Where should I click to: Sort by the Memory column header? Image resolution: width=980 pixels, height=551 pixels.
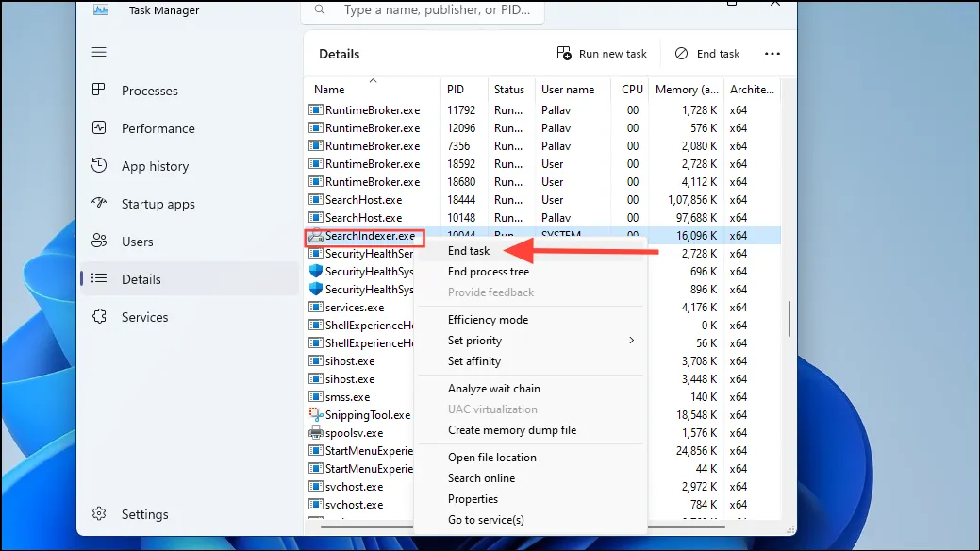[687, 90]
